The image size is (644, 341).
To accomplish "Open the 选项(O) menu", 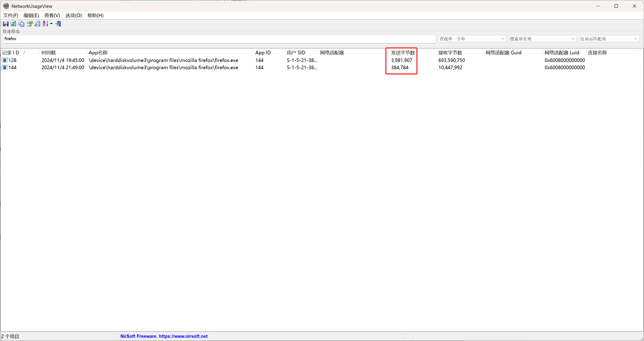I will click(x=73, y=16).
